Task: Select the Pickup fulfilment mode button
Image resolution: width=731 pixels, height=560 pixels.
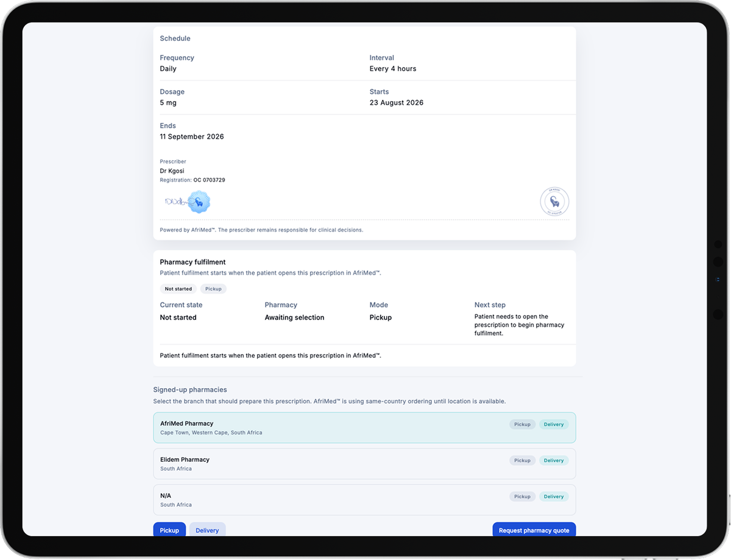Action: click(169, 530)
